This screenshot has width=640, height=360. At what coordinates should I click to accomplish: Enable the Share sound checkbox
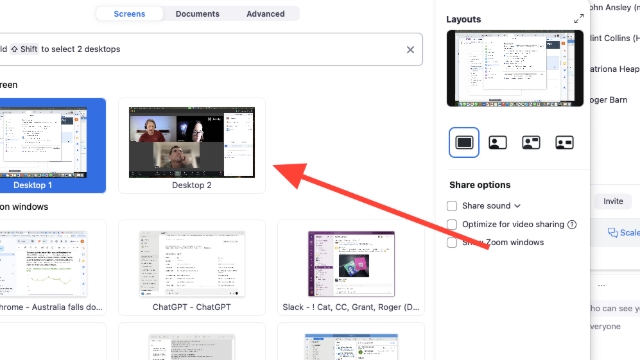452,206
